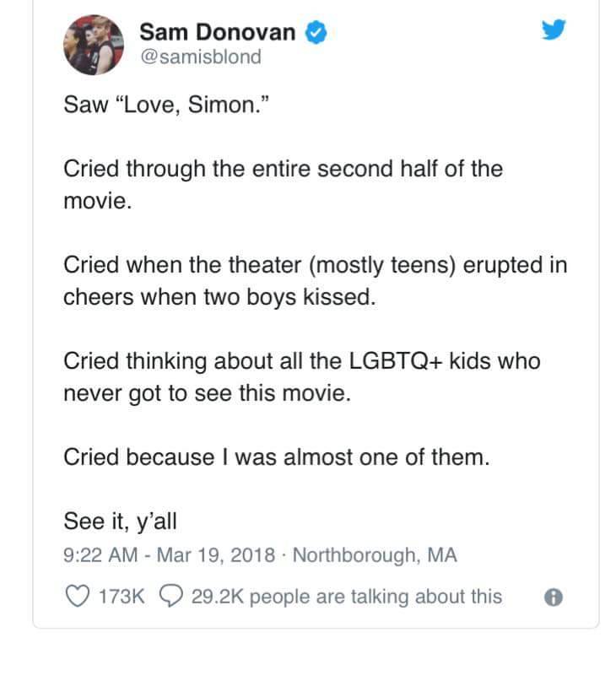Open "29.2K people are talking about this"

coord(347,597)
